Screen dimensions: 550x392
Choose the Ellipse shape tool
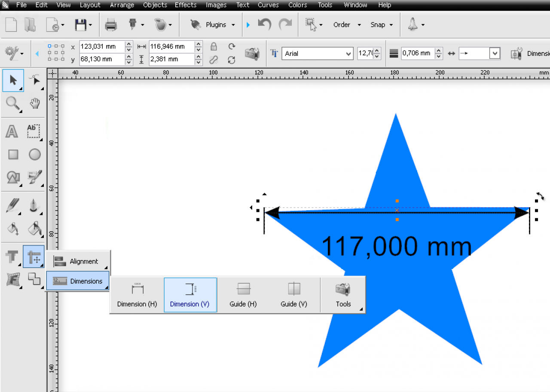(34, 154)
